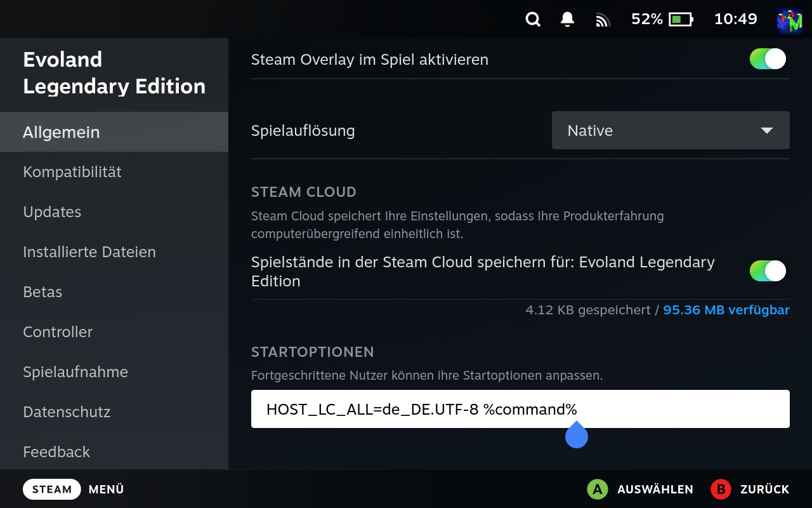
Task: Open the Datenschutz section
Action: (67, 412)
